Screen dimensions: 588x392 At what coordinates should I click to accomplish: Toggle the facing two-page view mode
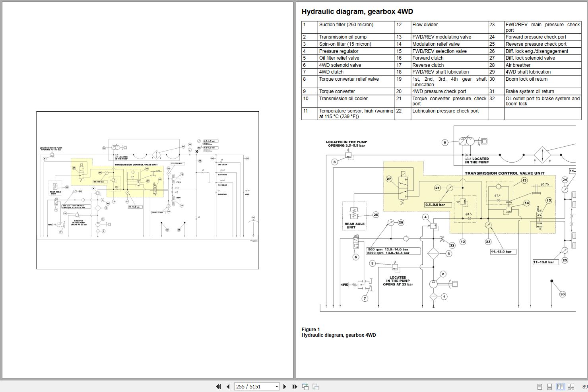click(x=560, y=386)
